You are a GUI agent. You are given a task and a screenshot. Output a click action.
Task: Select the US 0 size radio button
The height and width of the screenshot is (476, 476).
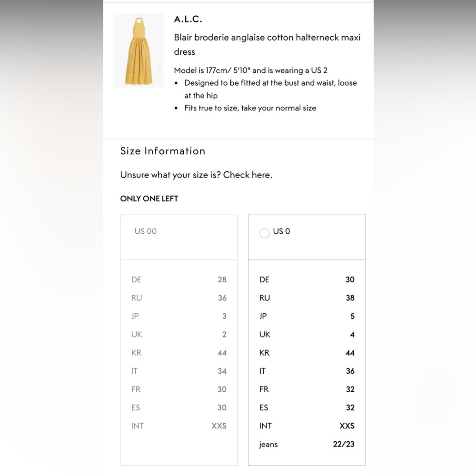pyautogui.click(x=264, y=233)
